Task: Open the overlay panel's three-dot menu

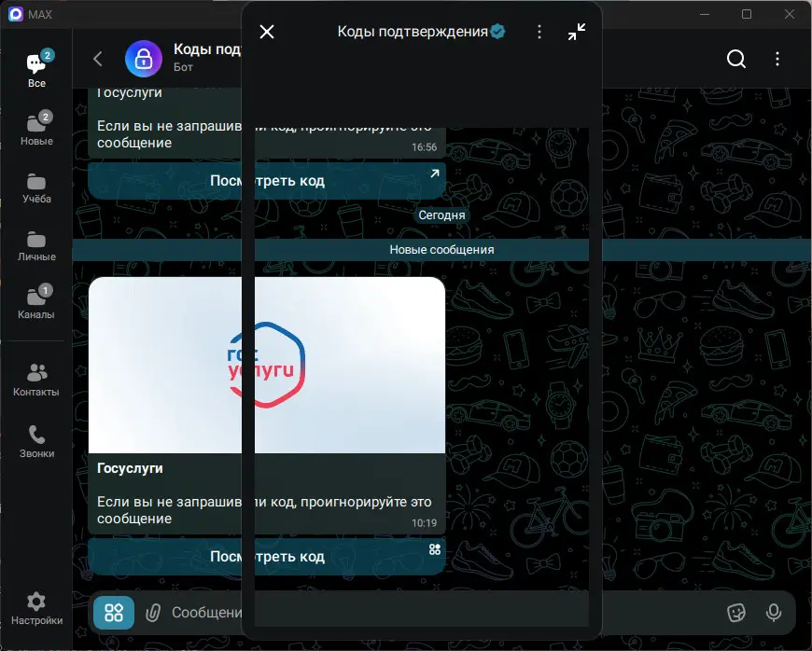Action: tap(539, 32)
